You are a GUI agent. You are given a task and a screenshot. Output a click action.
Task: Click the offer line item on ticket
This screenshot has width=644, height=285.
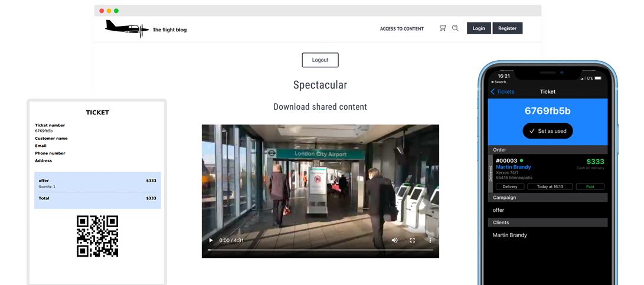[97, 183]
